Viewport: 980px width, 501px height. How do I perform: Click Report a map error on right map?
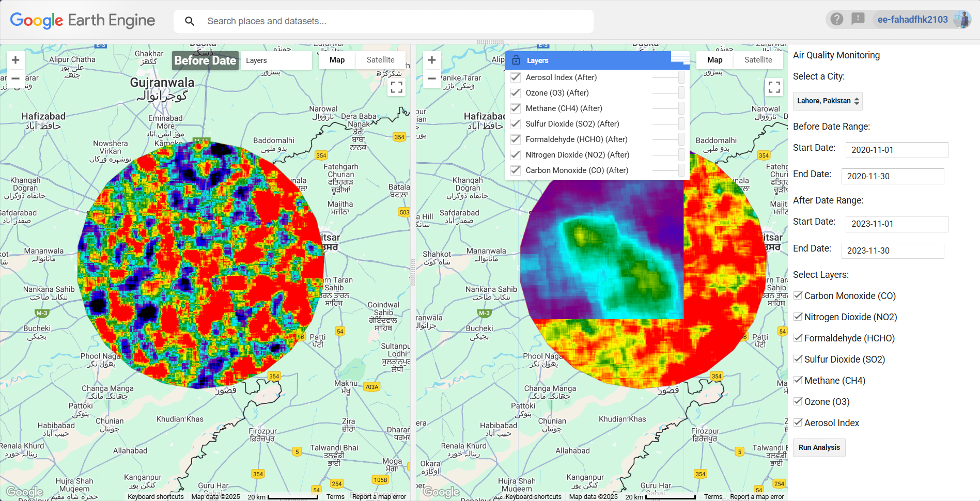(x=757, y=496)
